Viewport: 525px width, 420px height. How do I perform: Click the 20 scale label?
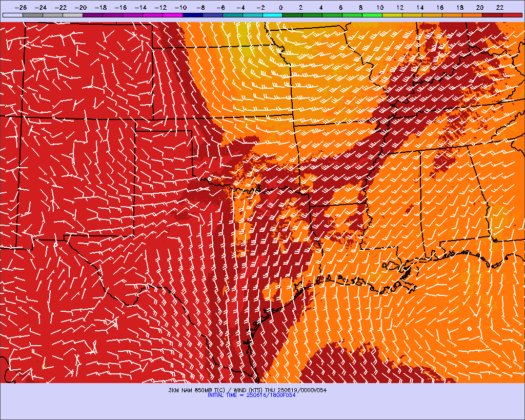point(480,7)
